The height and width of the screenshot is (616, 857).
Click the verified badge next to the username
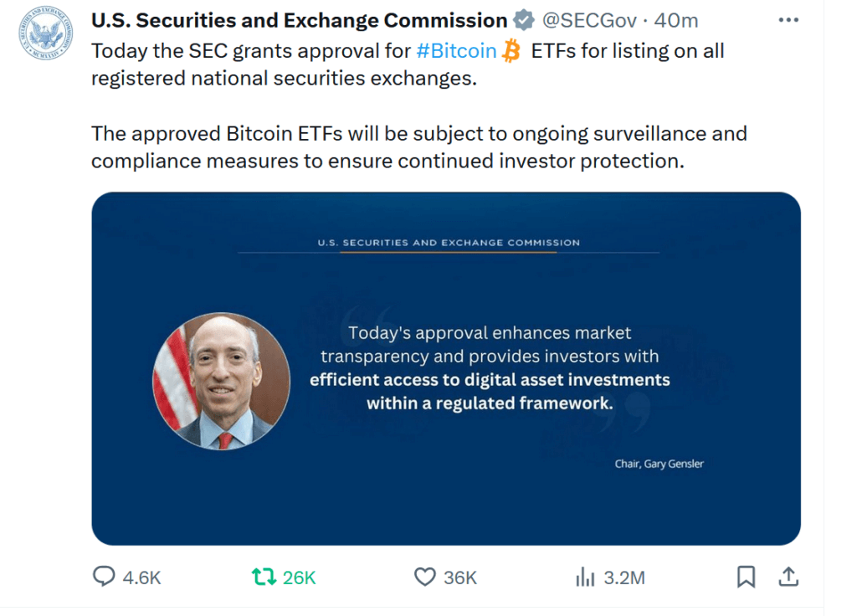tap(523, 19)
